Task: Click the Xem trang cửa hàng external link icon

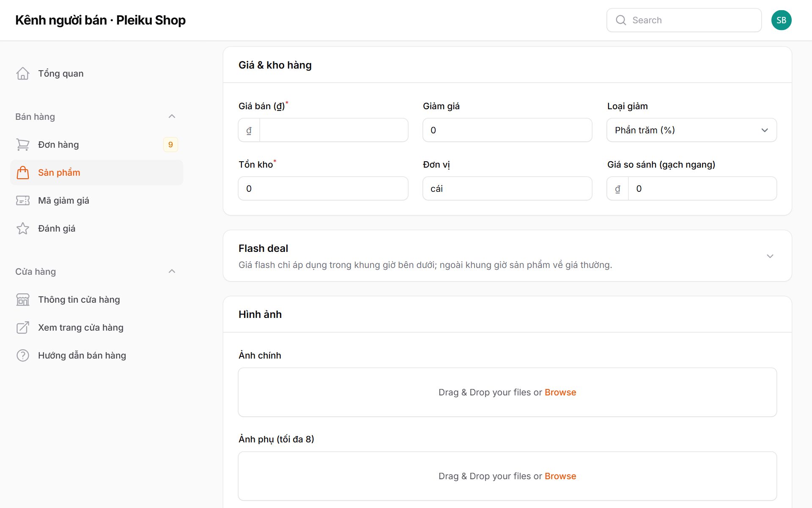Action: point(23,328)
